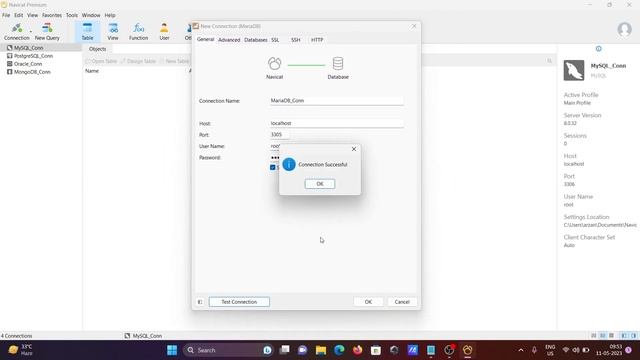
Task: Open Microsoft Store from taskbar
Action: [376, 350]
